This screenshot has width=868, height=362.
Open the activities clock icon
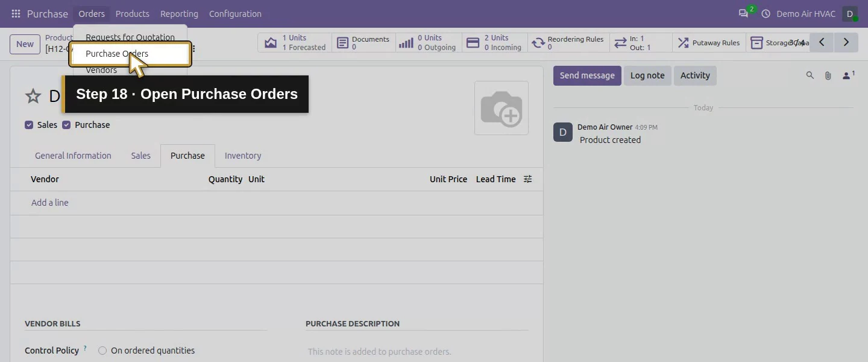[x=766, y=14]
